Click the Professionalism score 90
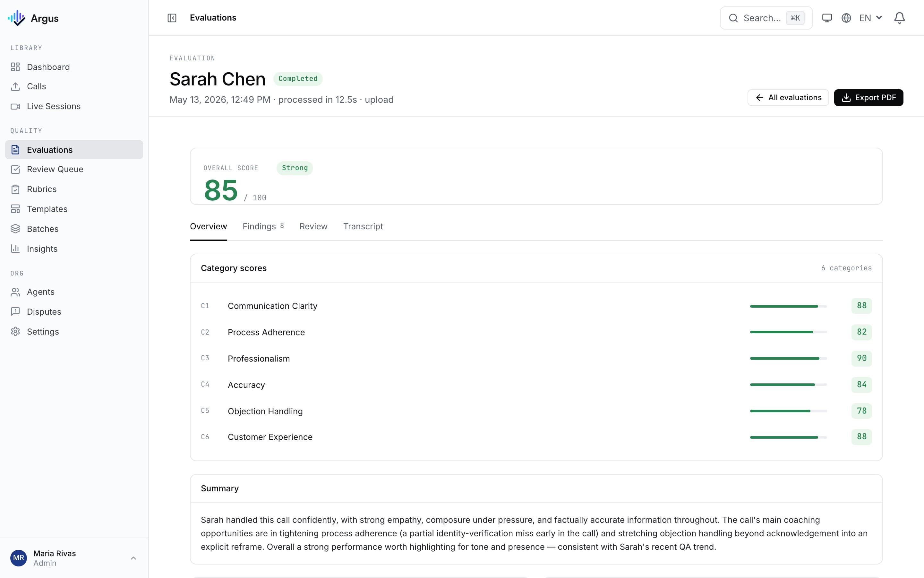Image resolution: width=924 pixels, height=578 pixels. click(861, 358)
